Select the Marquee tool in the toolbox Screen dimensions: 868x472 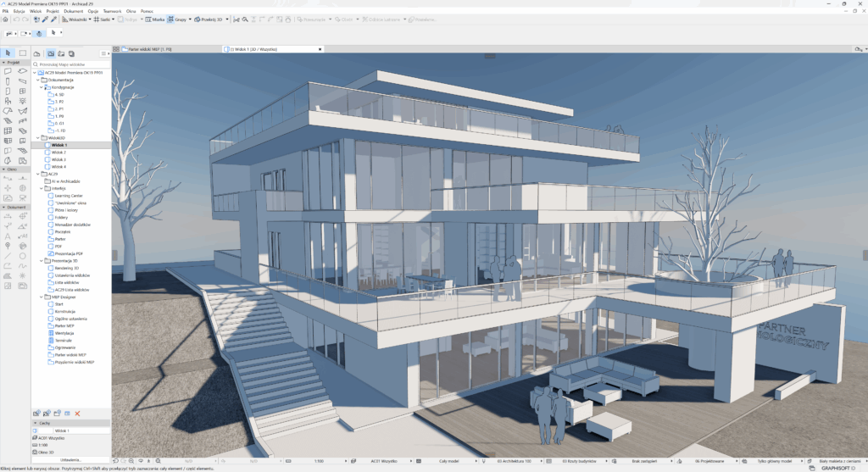23,53
